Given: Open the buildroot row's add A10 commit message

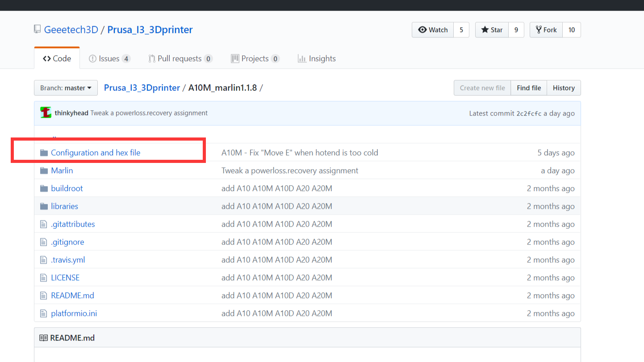Looking at the screenshot, I should tap(277, 188).
